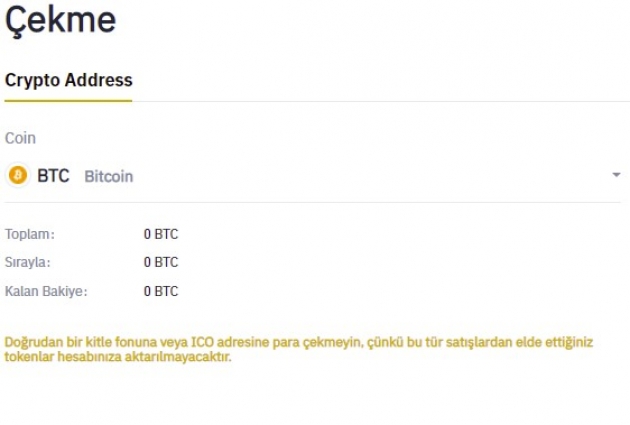Viewport: 630px width, 425px height.
Task: Click the Çekme page heading
Action: tap(60, 22)
